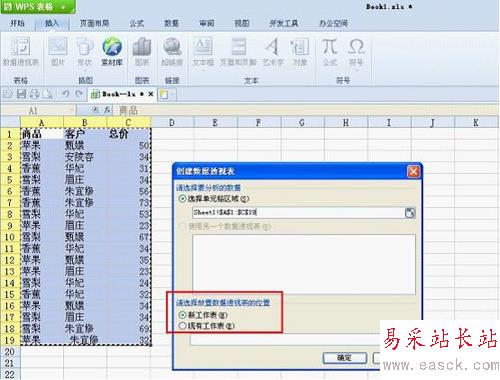Insert a chart with 图表 icon
Image resolution: width=500 pixels, height=380 pixels.
142,51
